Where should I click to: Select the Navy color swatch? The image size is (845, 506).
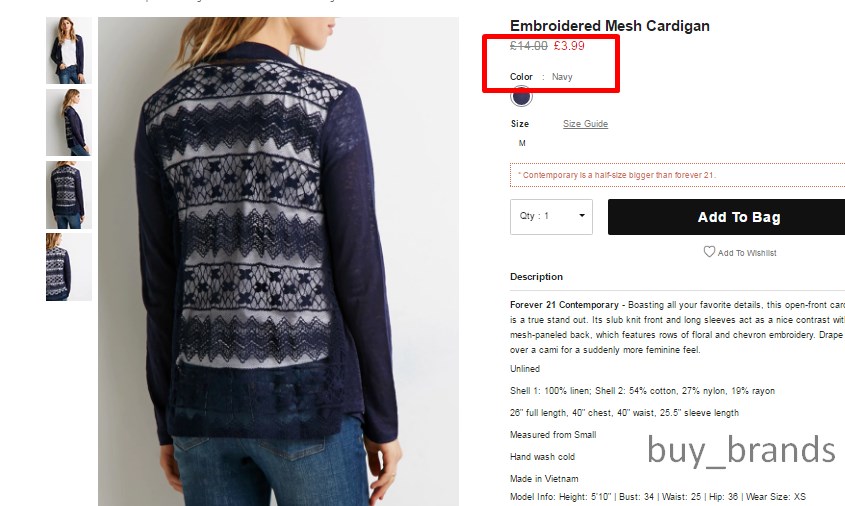click(521, 97)
